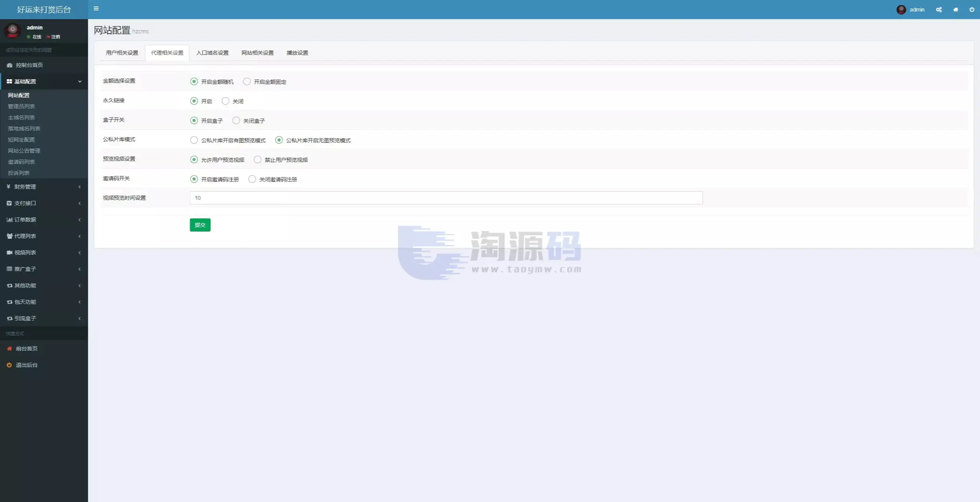980x502 pixels.
Task: Expand the 支付接口 chevron
Action: (x=80, y=203)
